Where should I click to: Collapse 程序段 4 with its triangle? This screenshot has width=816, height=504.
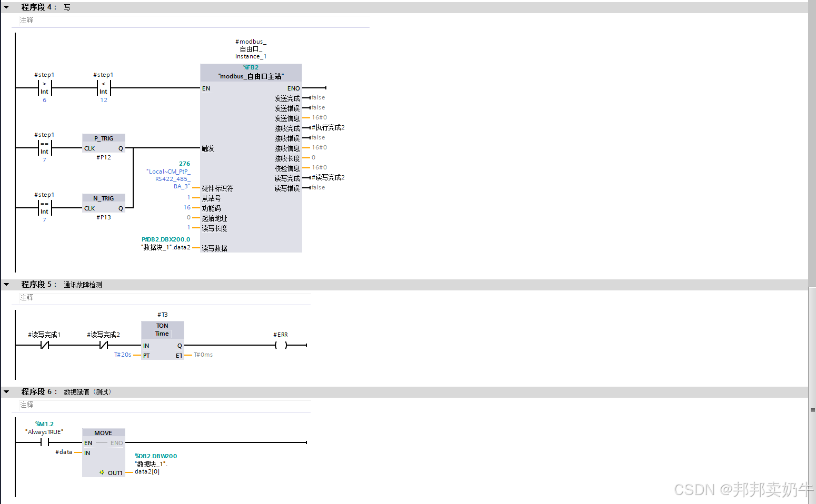(x=6, y=7)
